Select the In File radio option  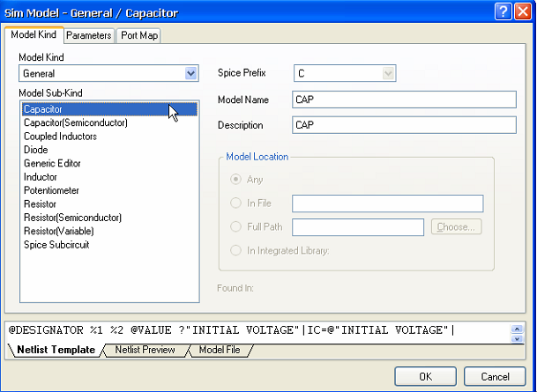[x=235, y=203]
